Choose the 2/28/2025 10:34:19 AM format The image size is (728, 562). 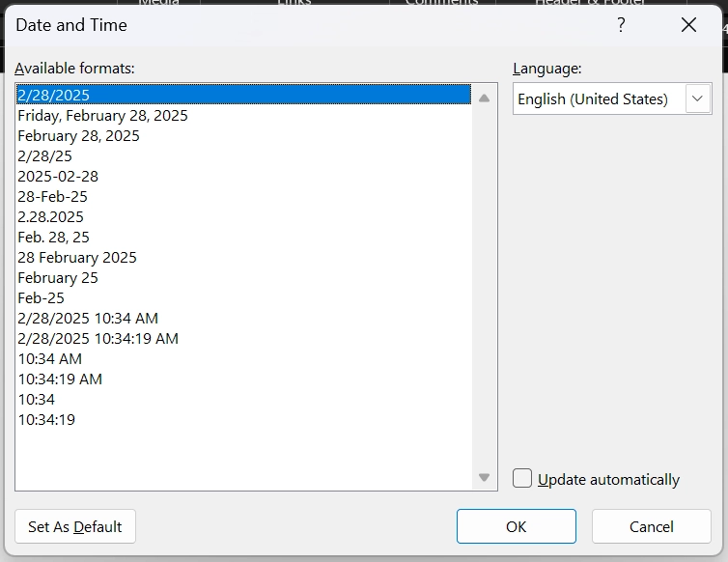click(98, 338)
